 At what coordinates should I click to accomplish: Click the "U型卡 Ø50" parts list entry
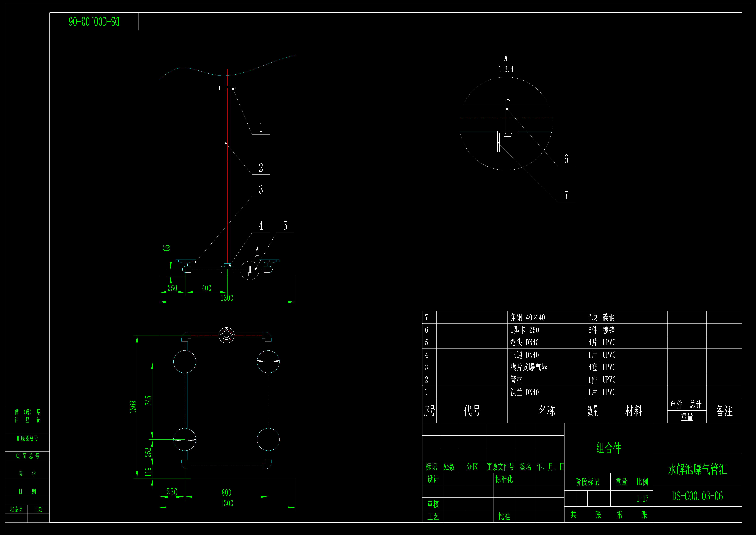tap(525, 330)
